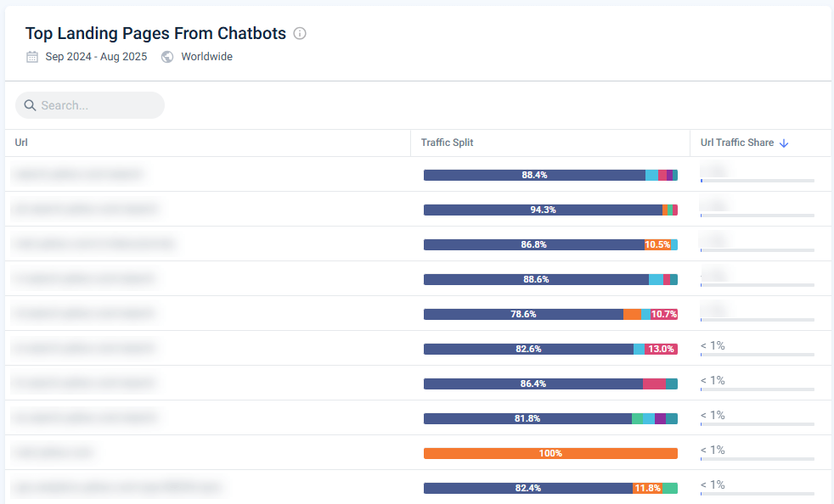Open the date range Sep 2024 - Aug 2025
The image size is (834, 504).
[93, 56]
